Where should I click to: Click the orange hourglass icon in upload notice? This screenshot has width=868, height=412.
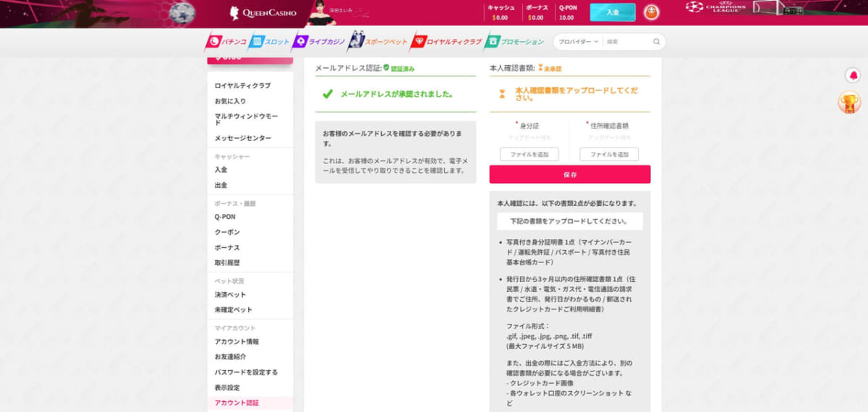tap(502, 93)
